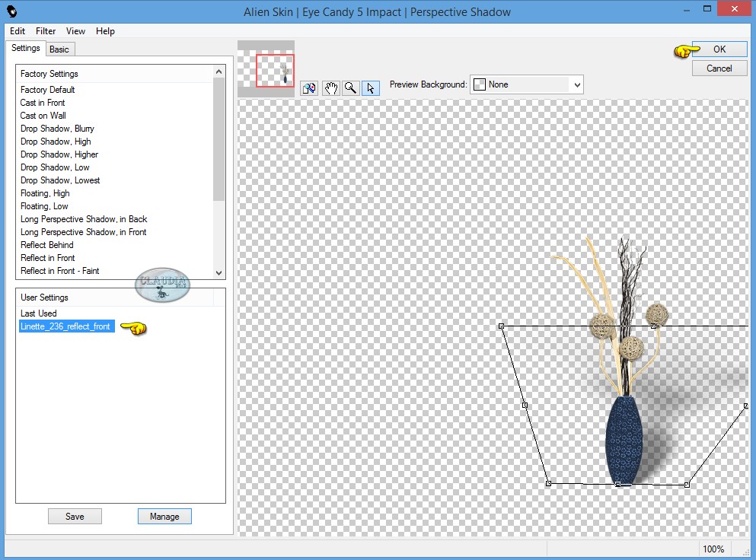The width and height of the screenshot is (756, 560).
Task: Click the Manage settings button
Action: pos(164,516)
